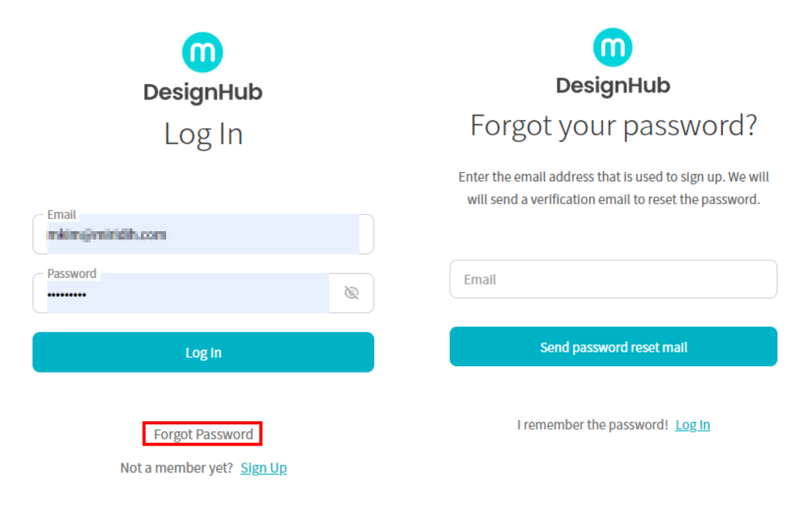Focus the Email field in the login form
This screenshot has width=812, height=506.
202,235
